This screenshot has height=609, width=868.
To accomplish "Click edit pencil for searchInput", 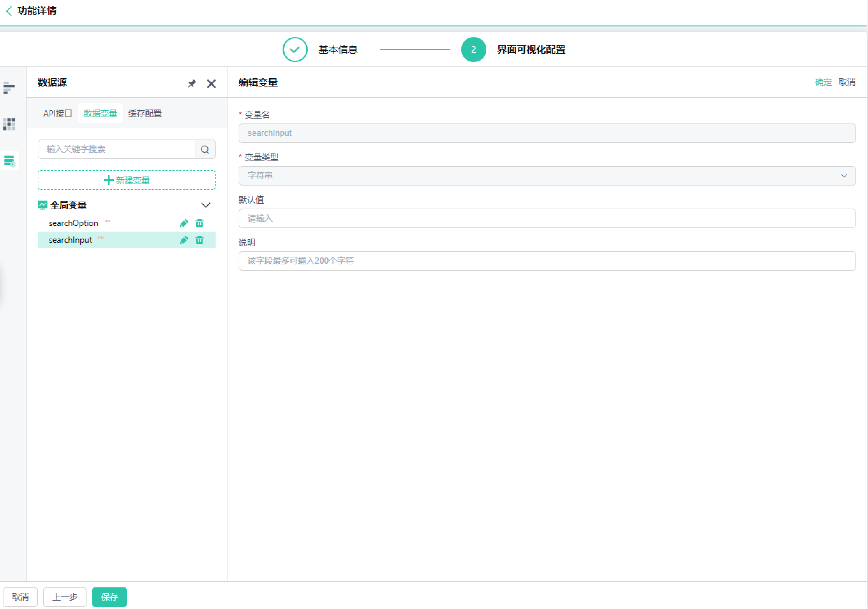I will [x=184, y=240].
